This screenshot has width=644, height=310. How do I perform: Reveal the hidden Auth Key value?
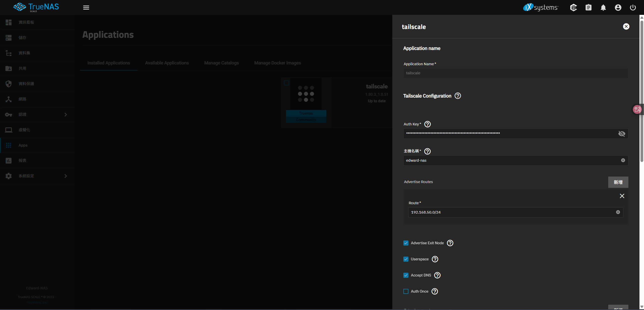click(x=622, y=134)
